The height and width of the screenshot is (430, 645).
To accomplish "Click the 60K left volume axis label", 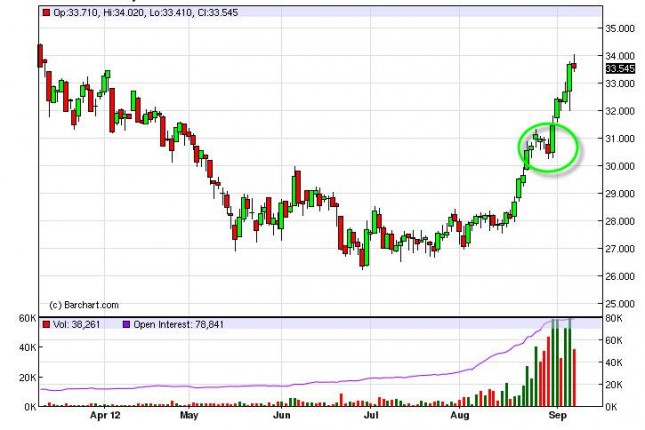I will [28, 318].
